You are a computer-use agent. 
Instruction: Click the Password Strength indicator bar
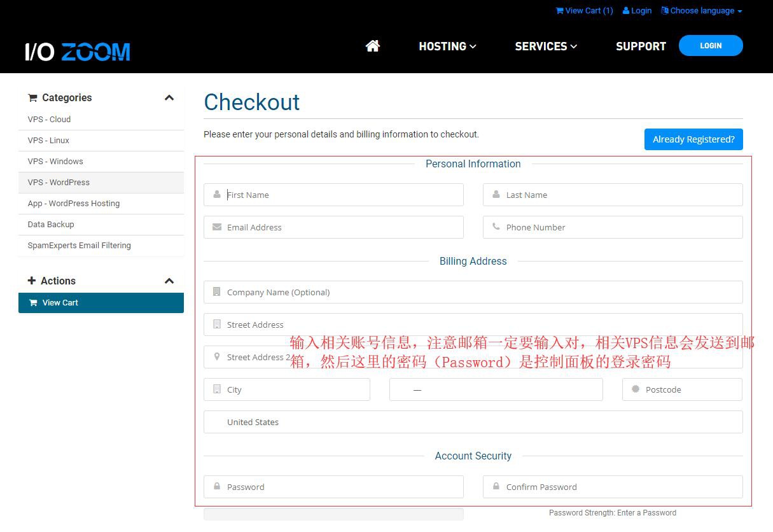point(333,514)
